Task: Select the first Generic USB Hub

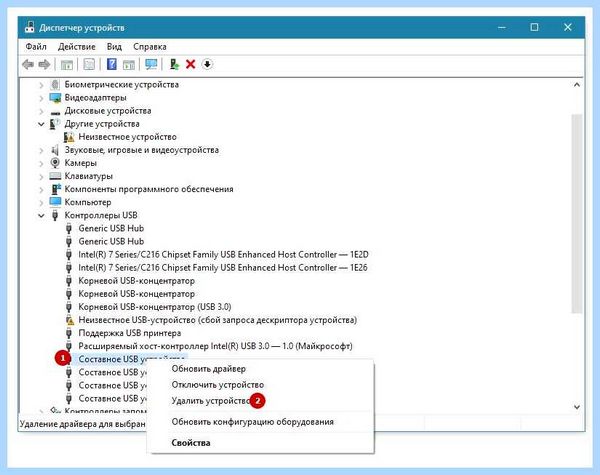Action: 111,228
